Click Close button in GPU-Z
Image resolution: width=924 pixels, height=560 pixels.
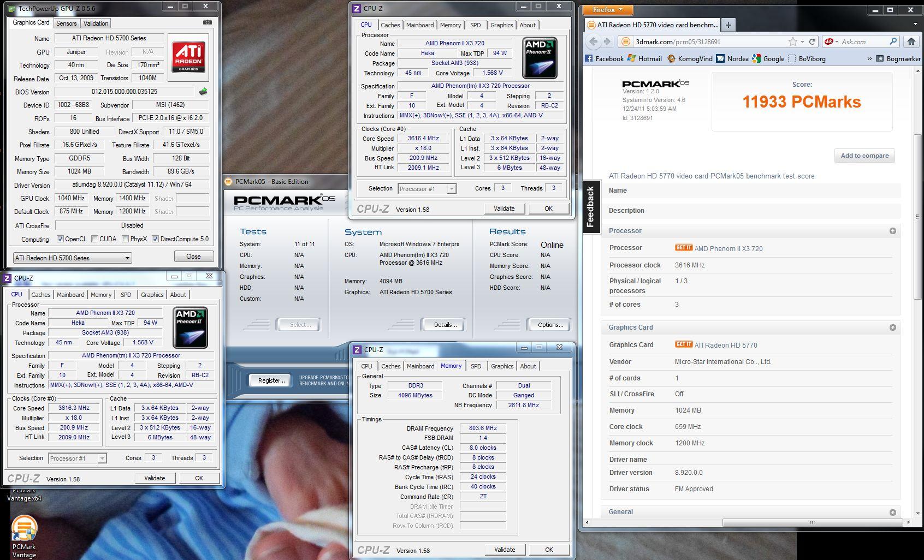point(193,257)
